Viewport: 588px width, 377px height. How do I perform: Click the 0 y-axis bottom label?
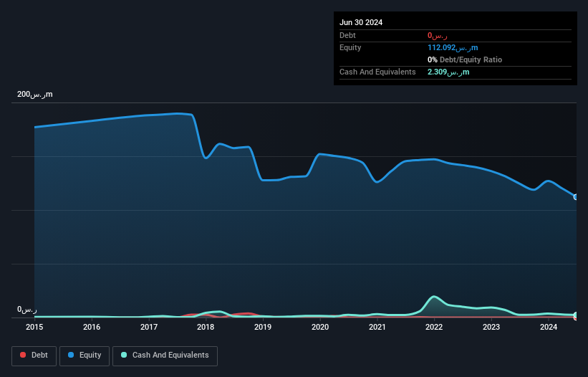tap(27, 310)
